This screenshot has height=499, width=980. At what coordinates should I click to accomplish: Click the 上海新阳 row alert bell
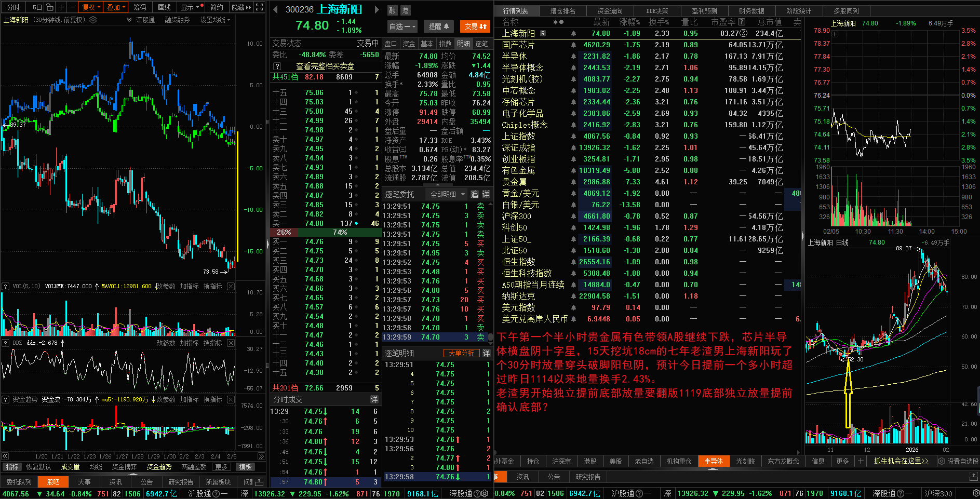click(573, 33)
